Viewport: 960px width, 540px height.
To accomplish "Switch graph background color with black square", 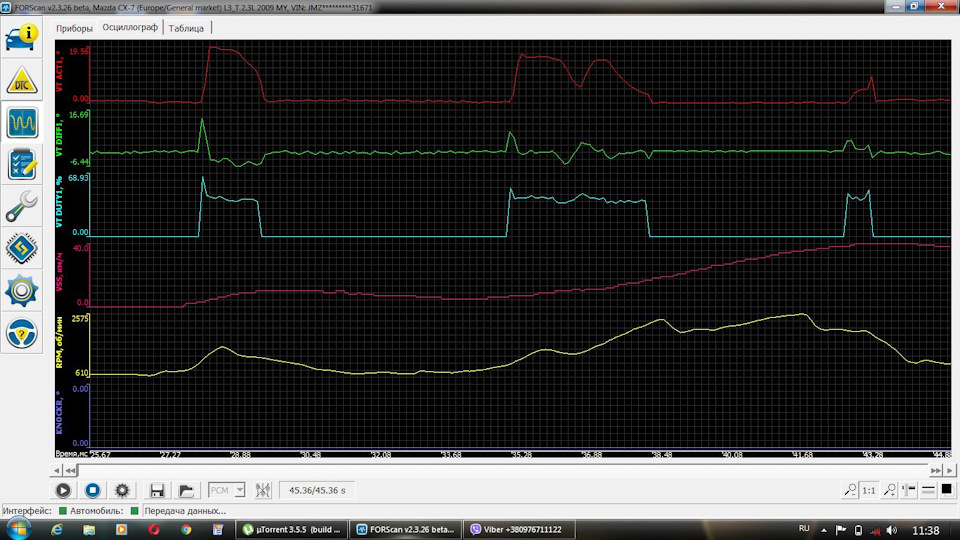I will [947, 489].
